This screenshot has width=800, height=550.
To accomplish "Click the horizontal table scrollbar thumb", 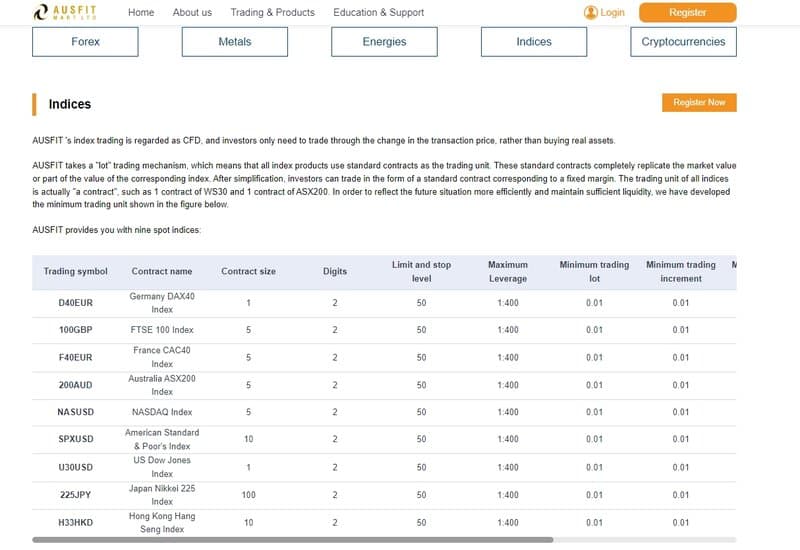I will point(292,539).
